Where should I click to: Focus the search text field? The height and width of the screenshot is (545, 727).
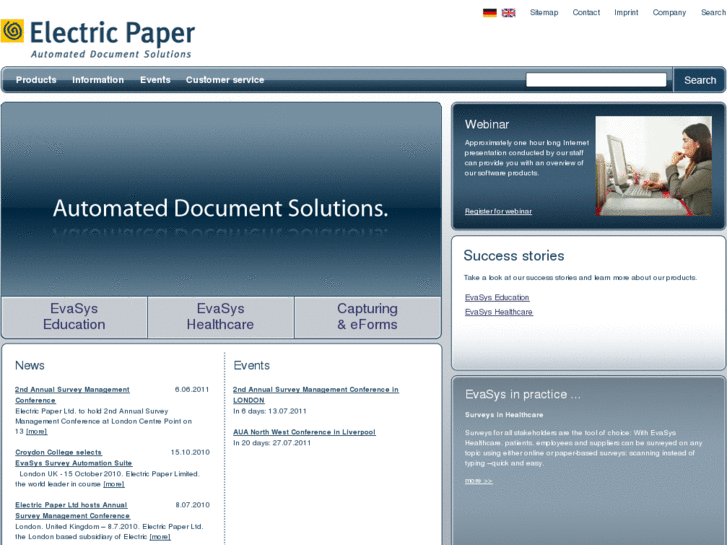(596, 80)
